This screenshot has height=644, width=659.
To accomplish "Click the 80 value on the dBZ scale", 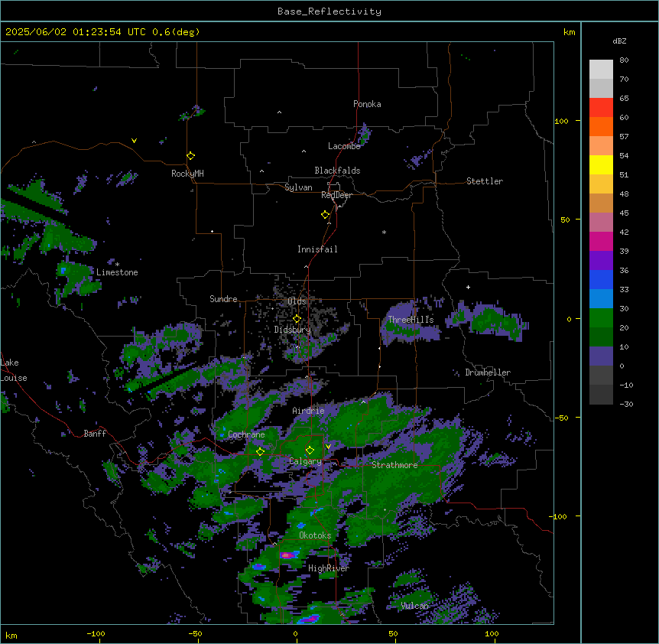I will pos(624,60).
